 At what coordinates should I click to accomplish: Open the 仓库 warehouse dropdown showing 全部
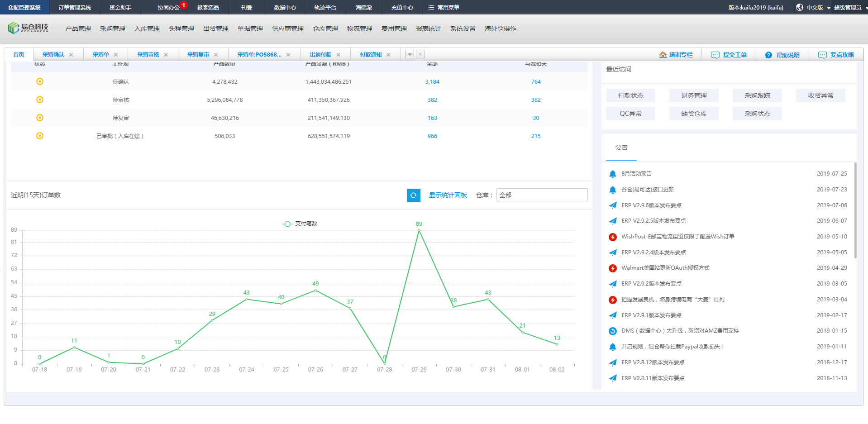(542, 195)
